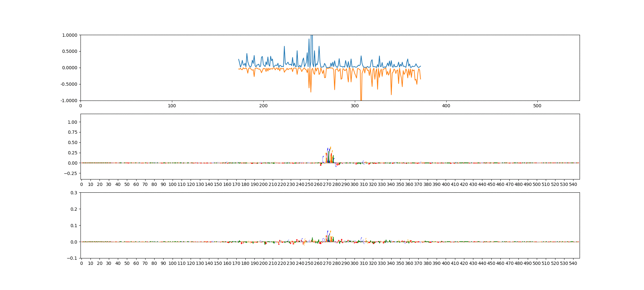The image size is (644, 290).
Task: Click the tallest blue line peak in top plot
Action: click(x=311, y=36)
